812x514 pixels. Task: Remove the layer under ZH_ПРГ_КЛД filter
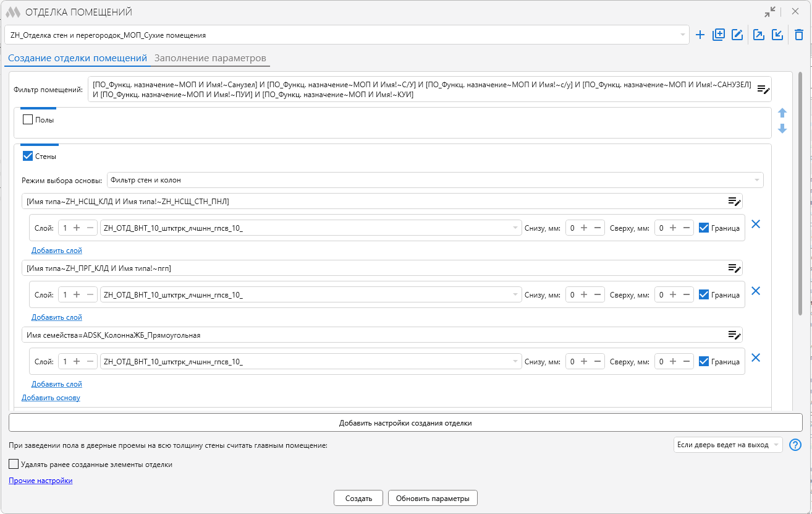point(755,291)
